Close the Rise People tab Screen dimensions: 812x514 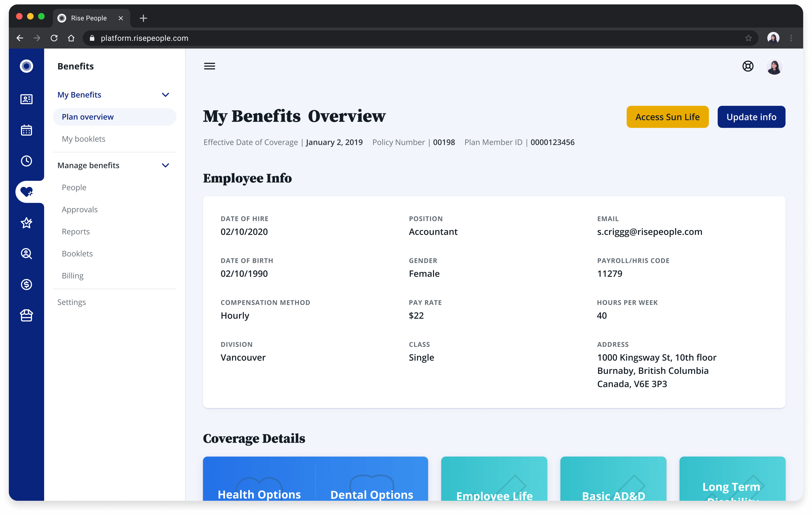point(121,18)
